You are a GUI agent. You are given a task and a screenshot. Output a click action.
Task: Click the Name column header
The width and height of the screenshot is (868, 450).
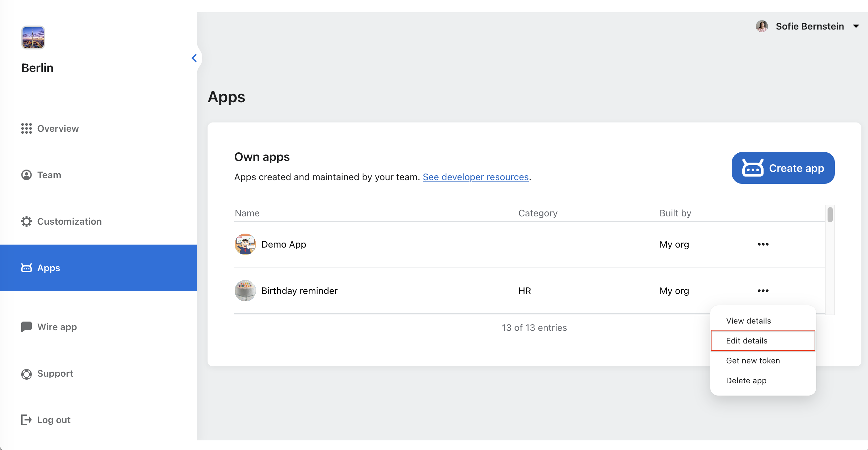tap(247, 213)
